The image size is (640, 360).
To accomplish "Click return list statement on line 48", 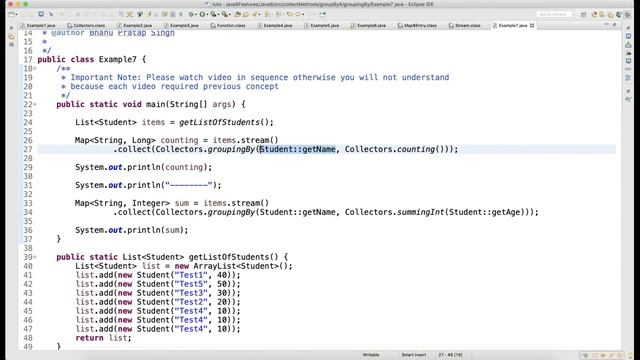I will tap(103, 338).
